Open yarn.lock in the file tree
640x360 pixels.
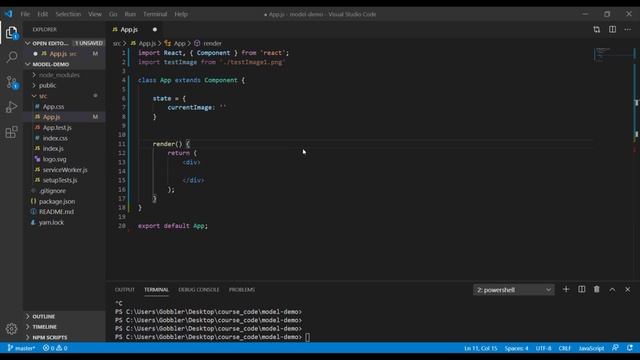pos(51,222)
